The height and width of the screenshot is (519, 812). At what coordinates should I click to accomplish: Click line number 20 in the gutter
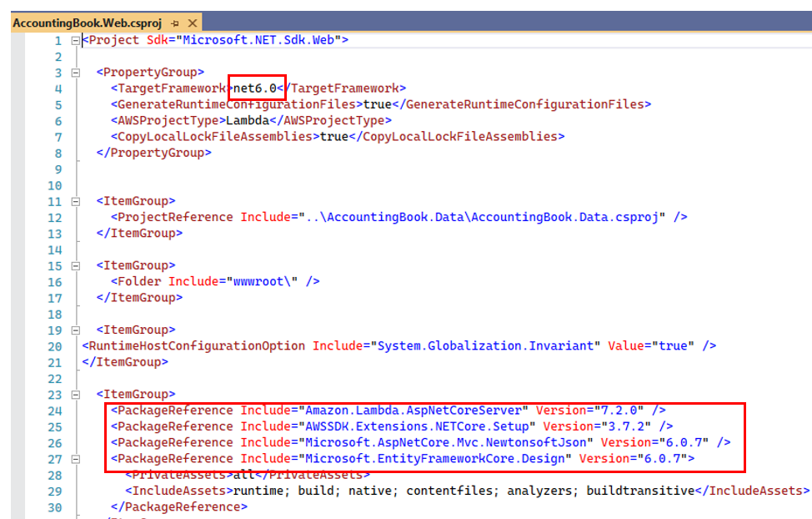[55, 347]
